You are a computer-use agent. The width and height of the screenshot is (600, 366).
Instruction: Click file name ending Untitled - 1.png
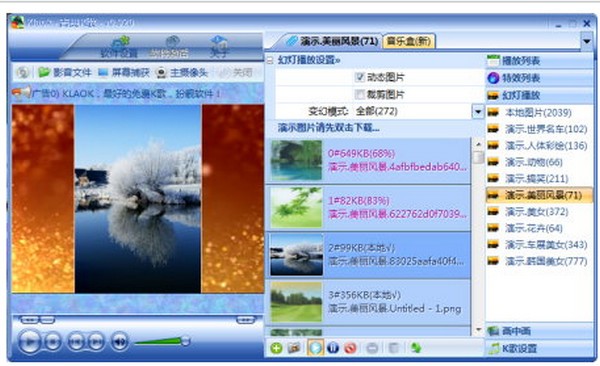pyautogui.click(x=395, y=309)
